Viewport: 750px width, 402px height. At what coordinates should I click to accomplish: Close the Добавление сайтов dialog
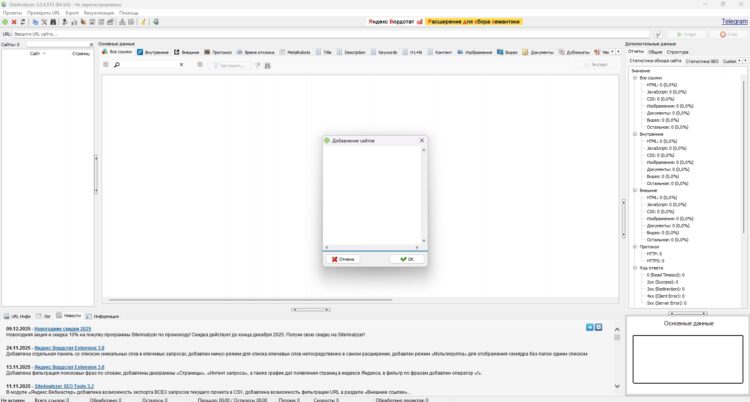(421, 140)
